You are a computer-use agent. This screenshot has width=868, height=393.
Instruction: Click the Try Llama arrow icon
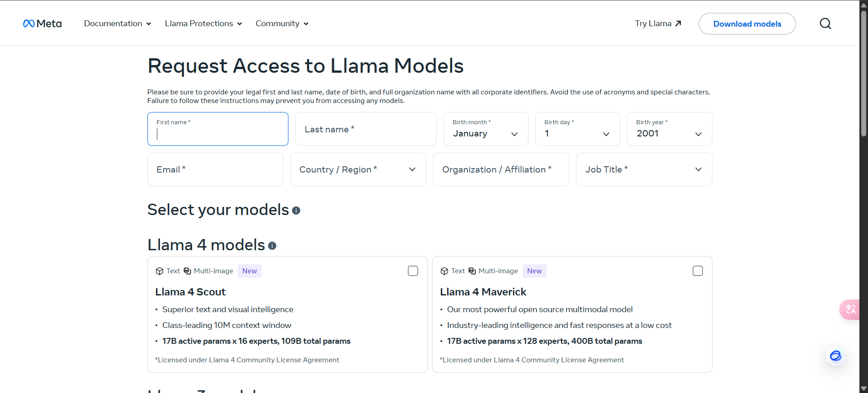(678, 23)
